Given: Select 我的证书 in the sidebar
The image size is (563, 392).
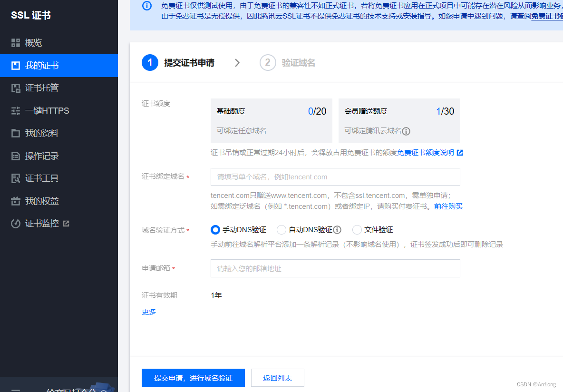Looking at the screenshot, I should pyautogui.click(x=35, y=65).
